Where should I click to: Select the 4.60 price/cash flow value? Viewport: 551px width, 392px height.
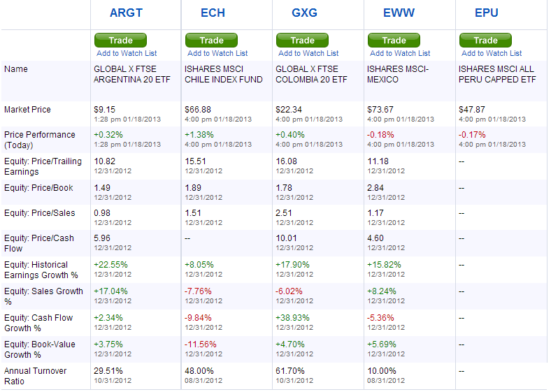pyautogui.click(x=375, y=238)
